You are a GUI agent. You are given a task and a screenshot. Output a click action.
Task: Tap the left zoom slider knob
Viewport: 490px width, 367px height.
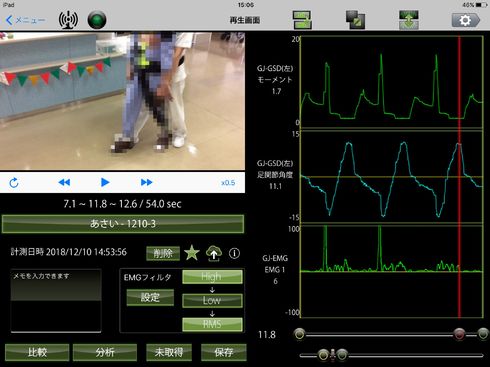point(323,355)
